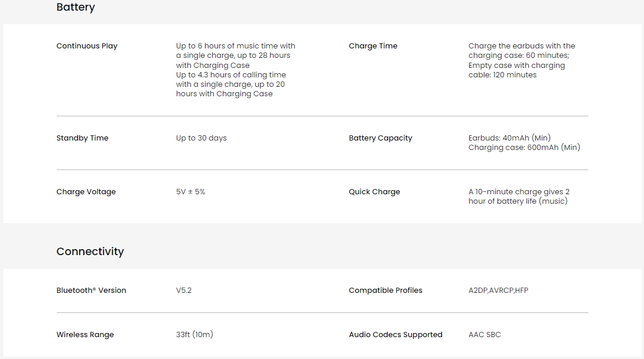Click the Charge Time label
This screenshot has height=359, width=644.
373,46
